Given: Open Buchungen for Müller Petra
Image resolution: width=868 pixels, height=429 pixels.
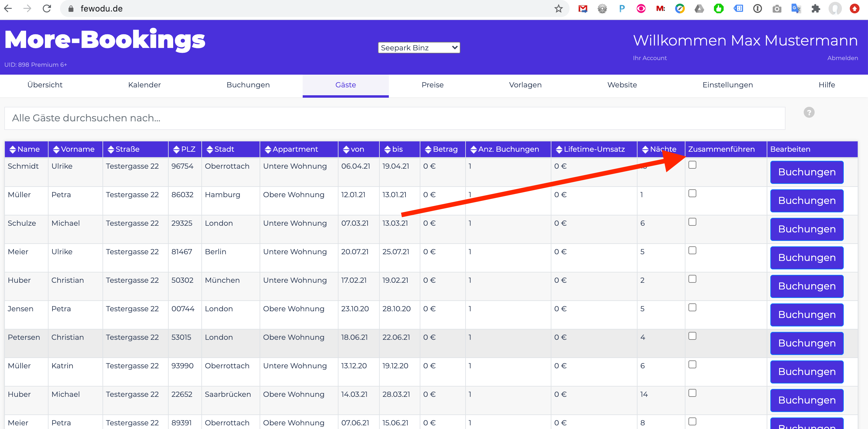Looking at the screenshot, I should [806, 201].
